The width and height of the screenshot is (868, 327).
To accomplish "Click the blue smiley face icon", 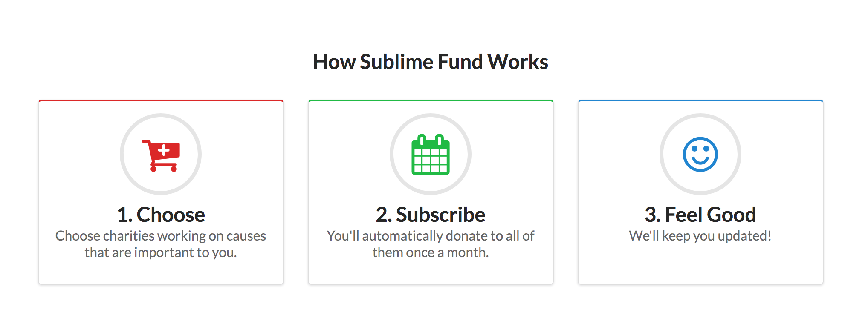I will pos(701,155).
